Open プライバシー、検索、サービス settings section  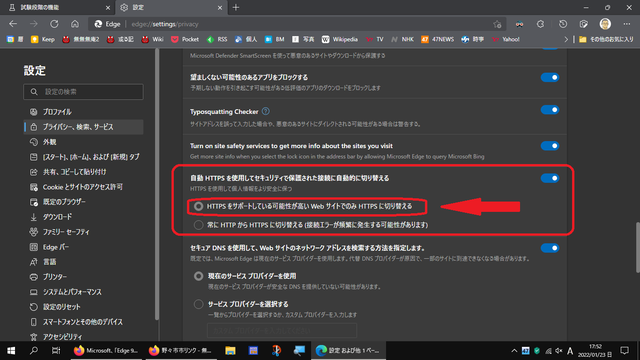click(x=83, y=127)
